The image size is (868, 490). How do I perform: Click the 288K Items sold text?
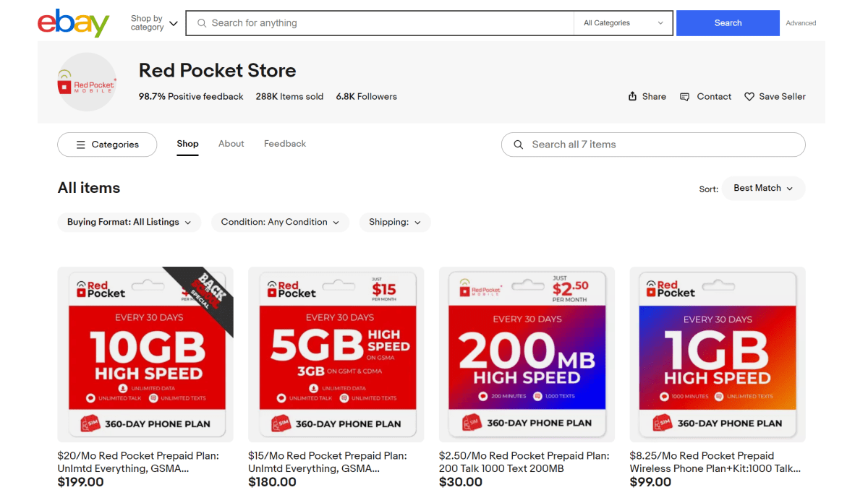click(289, 96)
